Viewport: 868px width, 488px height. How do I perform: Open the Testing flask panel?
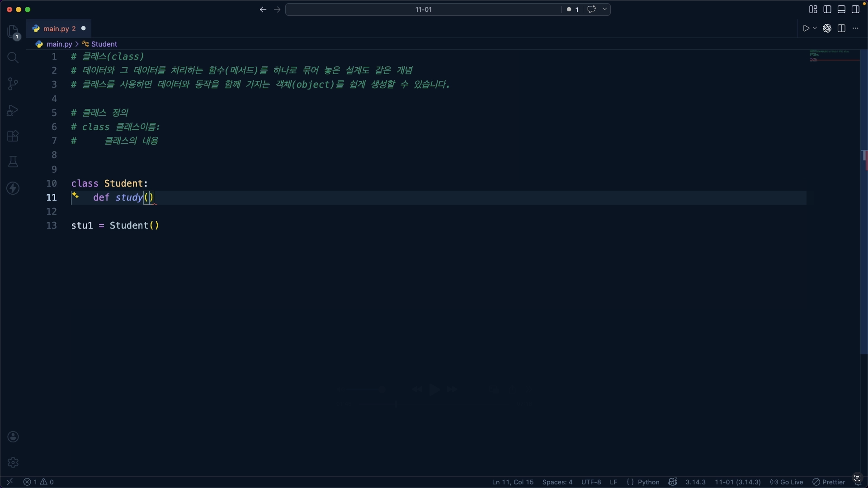coord(13,162)
